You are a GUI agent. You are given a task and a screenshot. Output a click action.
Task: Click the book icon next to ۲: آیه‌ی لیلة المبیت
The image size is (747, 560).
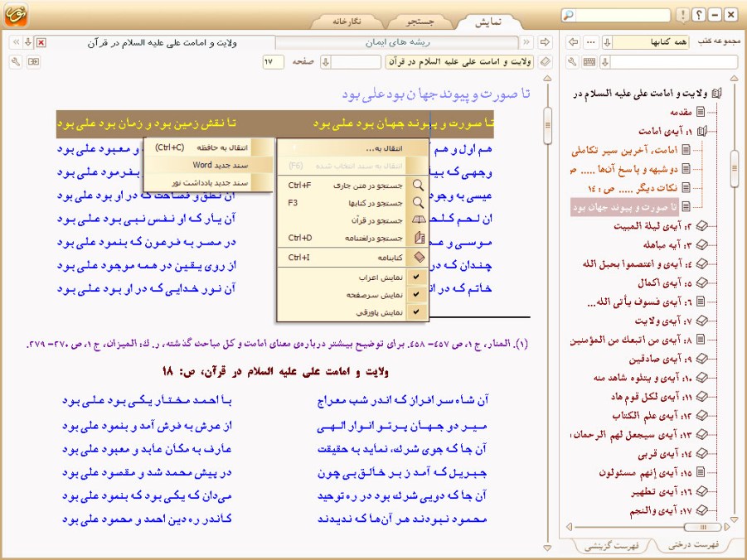click(x=701, y=225)
